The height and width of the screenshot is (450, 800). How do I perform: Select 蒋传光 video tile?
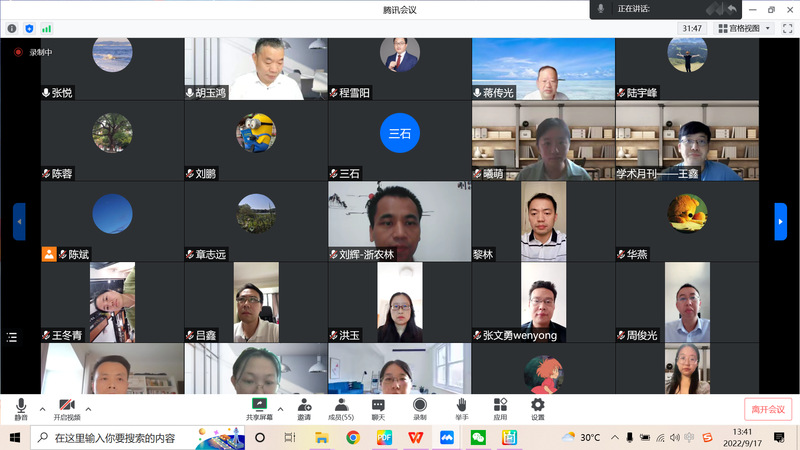coord(543,69)
